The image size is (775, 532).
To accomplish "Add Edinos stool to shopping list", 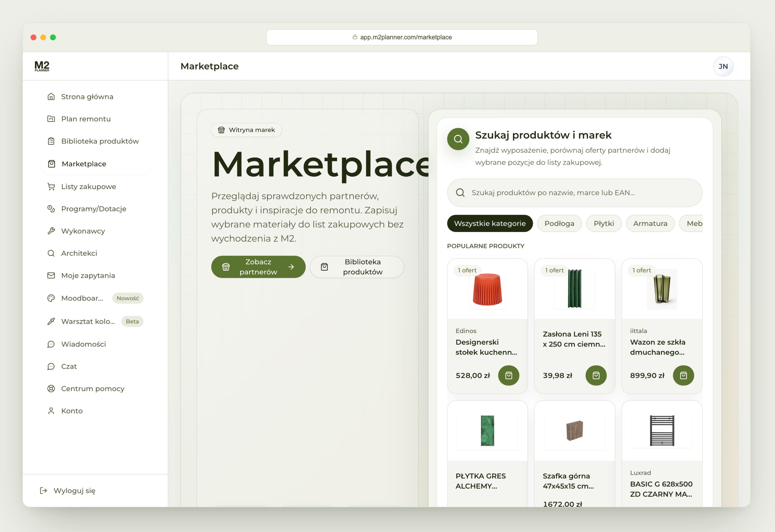I will (x=509, y=375).
